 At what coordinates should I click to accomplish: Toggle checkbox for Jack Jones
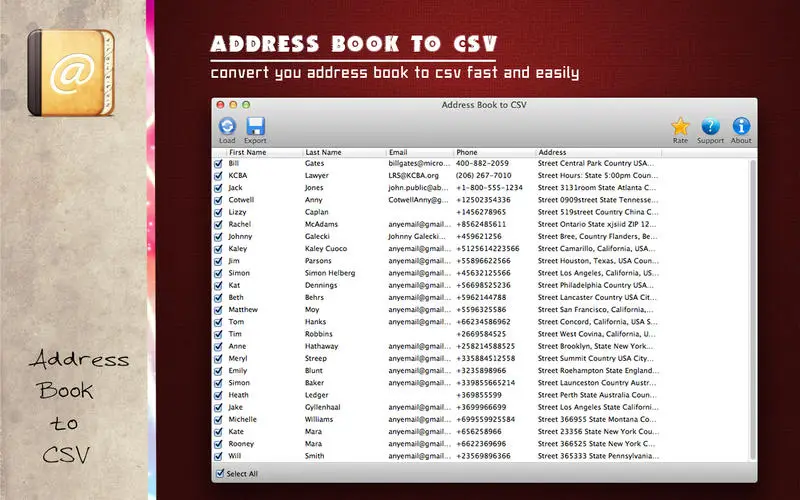pos(218,188)
